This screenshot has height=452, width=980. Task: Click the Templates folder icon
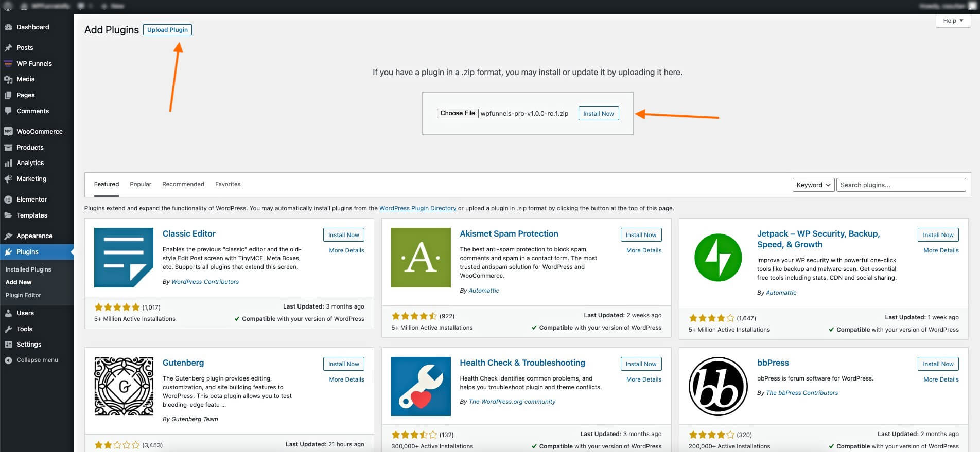[x=8, y=215]
